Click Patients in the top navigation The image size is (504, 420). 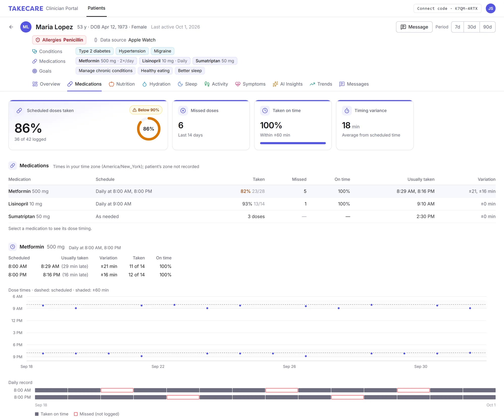tap(97, 8)
